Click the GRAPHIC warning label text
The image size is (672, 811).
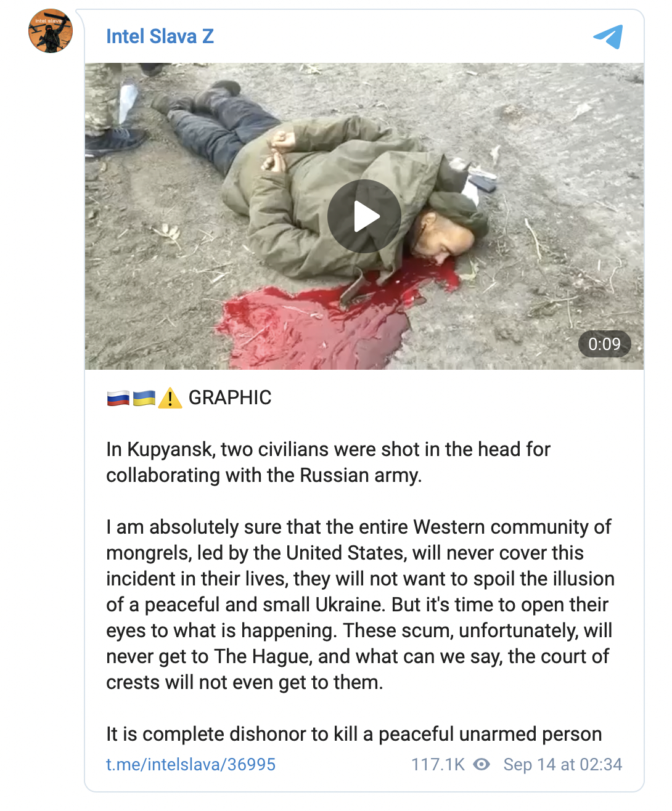click(230, 397)
